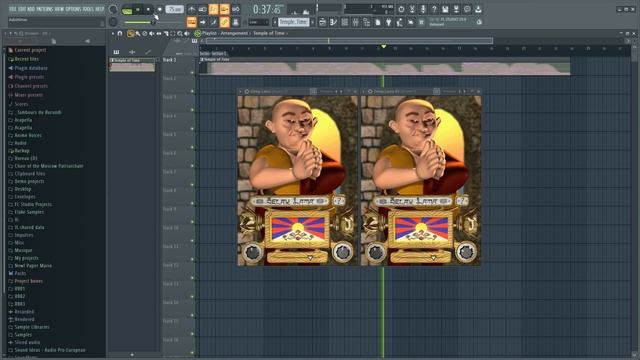Viewport: 640px width, 360px height.
Task: Open the audio editor scissors icon
Action: point(412,9)
